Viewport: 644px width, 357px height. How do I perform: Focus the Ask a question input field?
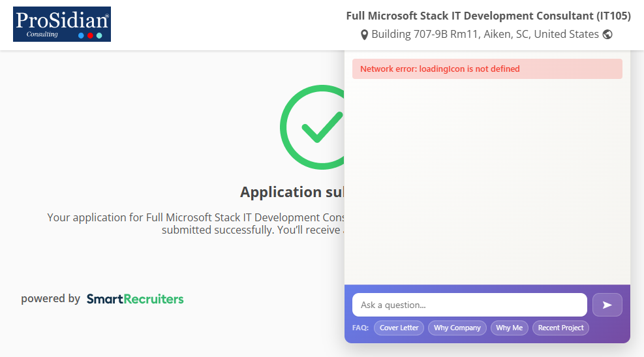[x=469, y=305]
